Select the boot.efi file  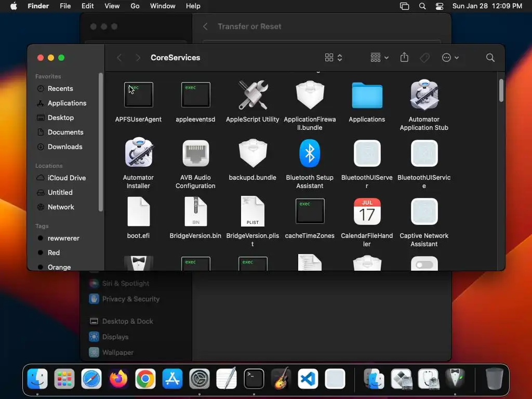[138, 211]
